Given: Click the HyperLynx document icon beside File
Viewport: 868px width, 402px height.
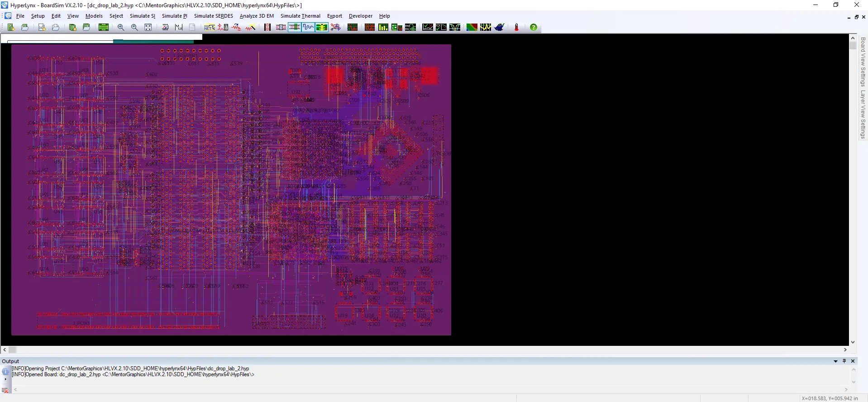Looking at the screenshot, I should click(8, 16).
